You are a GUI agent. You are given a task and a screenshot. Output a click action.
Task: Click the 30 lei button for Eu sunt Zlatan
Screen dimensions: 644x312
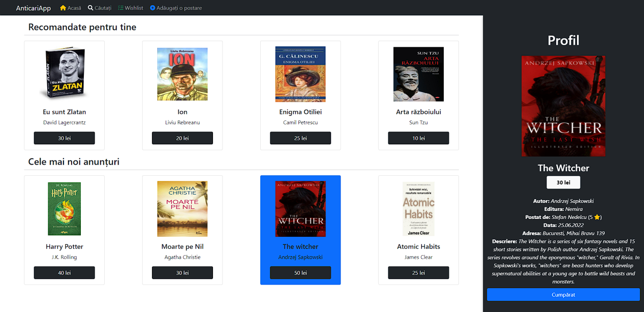[x=65, y=138]
